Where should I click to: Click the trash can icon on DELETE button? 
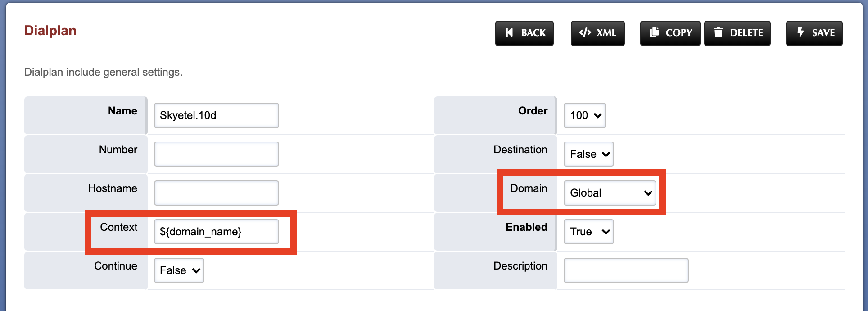(x=718, y=32)
